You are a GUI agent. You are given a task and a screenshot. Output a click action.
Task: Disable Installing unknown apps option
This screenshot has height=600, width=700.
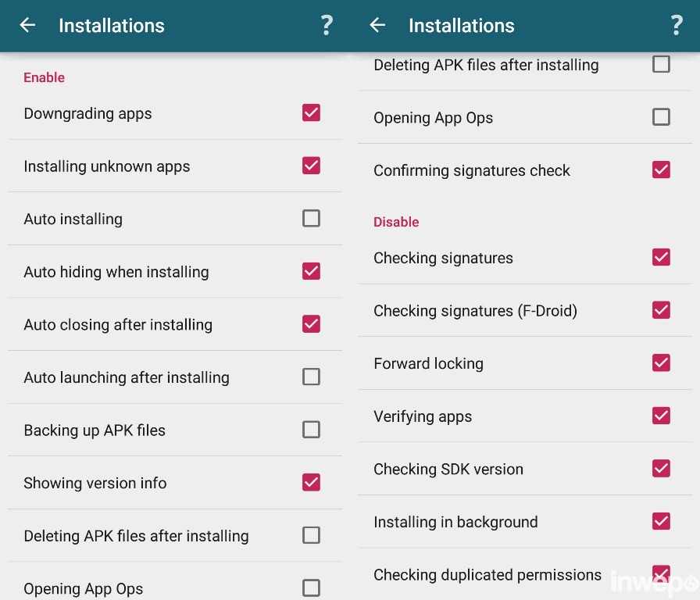[311, 166]
